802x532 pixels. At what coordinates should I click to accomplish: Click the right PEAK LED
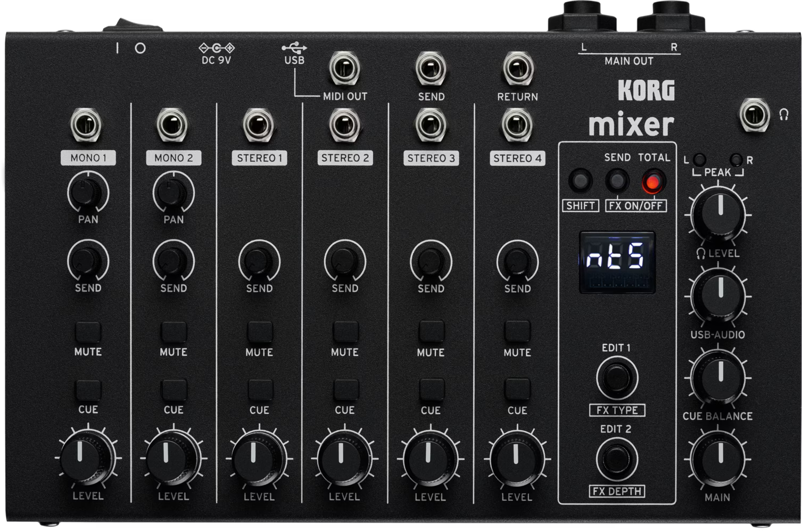pos(737,159)
